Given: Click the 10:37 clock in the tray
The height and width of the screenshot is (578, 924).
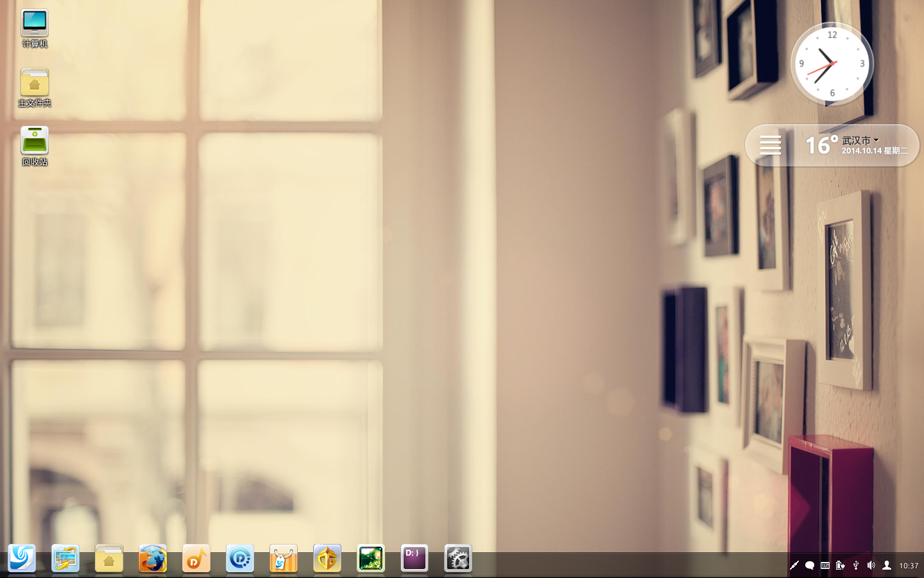Looking at the screenshot, I should point(909,566).
